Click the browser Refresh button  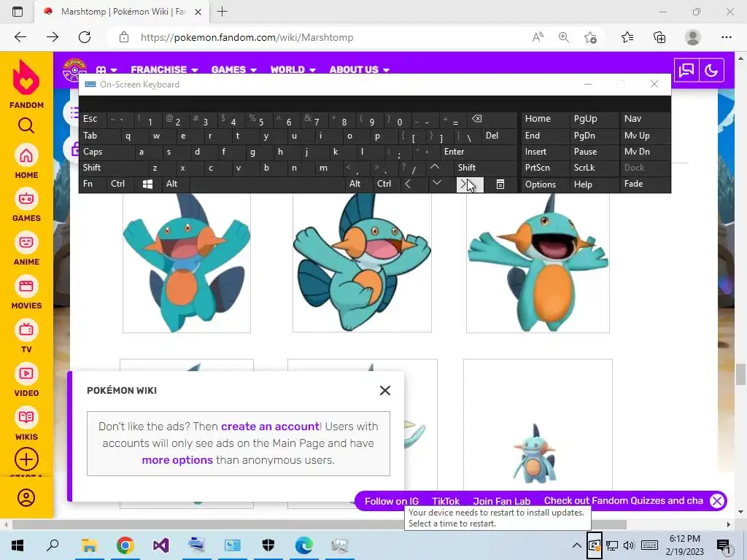85,37
